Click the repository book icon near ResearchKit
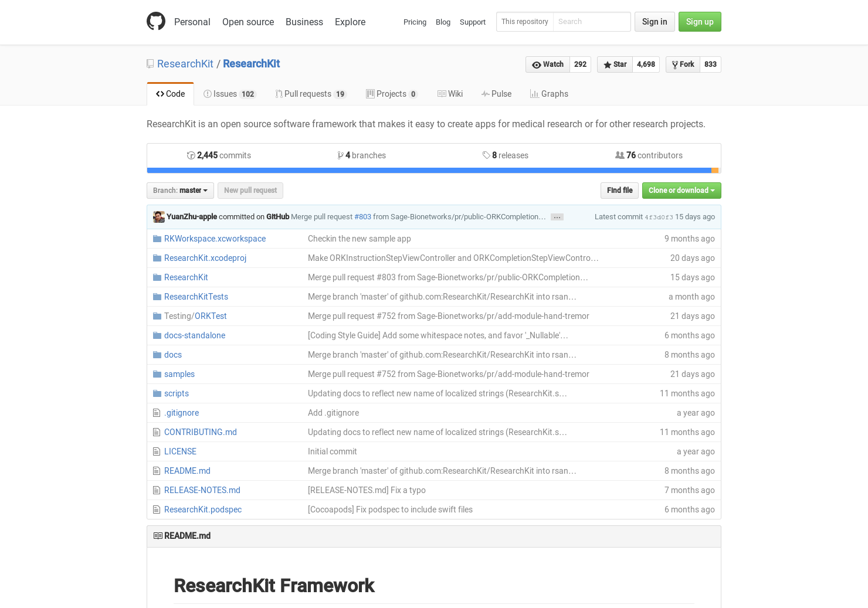Screen dimensions: 868x608 point(150,63)
